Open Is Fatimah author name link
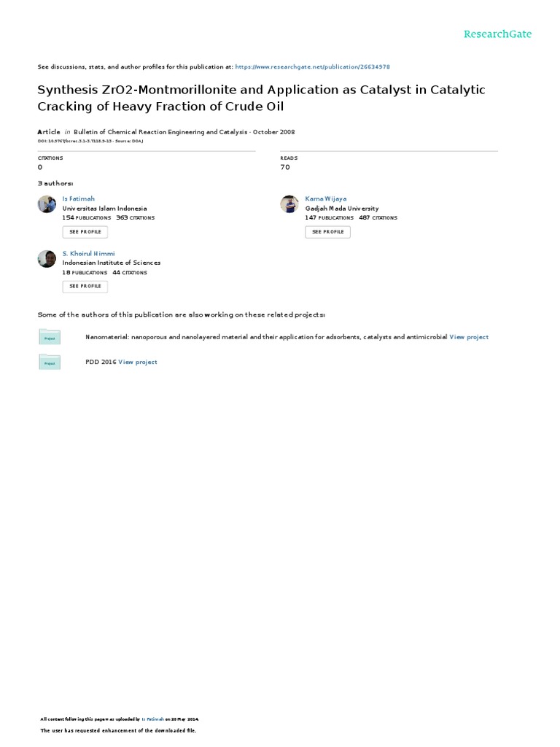560x747 pixels. click(x=78, y=198)
